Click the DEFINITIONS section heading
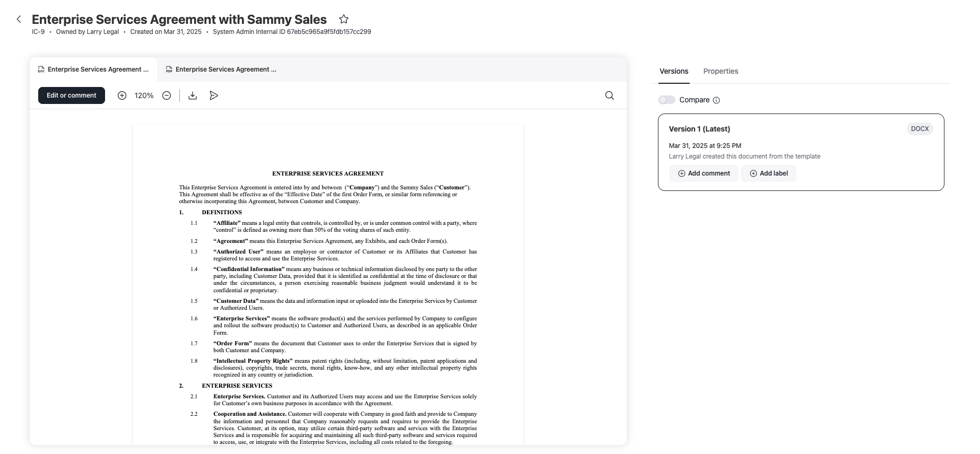Viewport: 980px width, 454px height. [x=222, y=212]
